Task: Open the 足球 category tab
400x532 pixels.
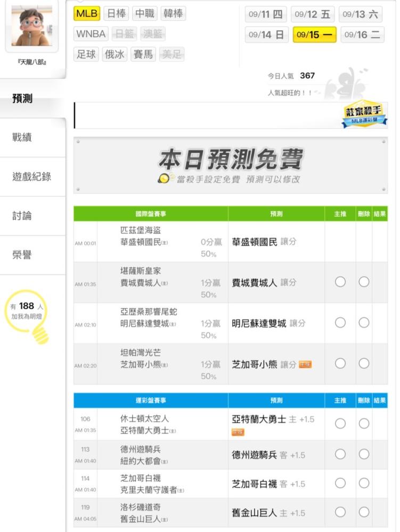Action: 86,54
